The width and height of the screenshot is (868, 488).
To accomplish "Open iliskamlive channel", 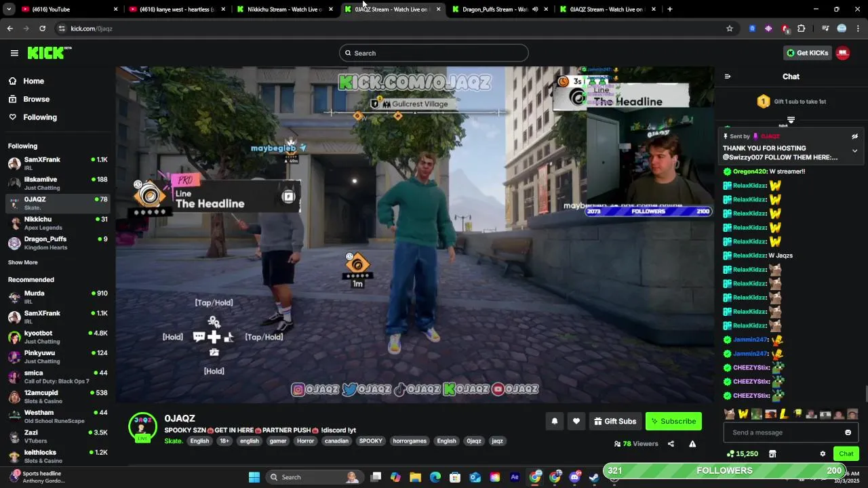I will (58, 183).
